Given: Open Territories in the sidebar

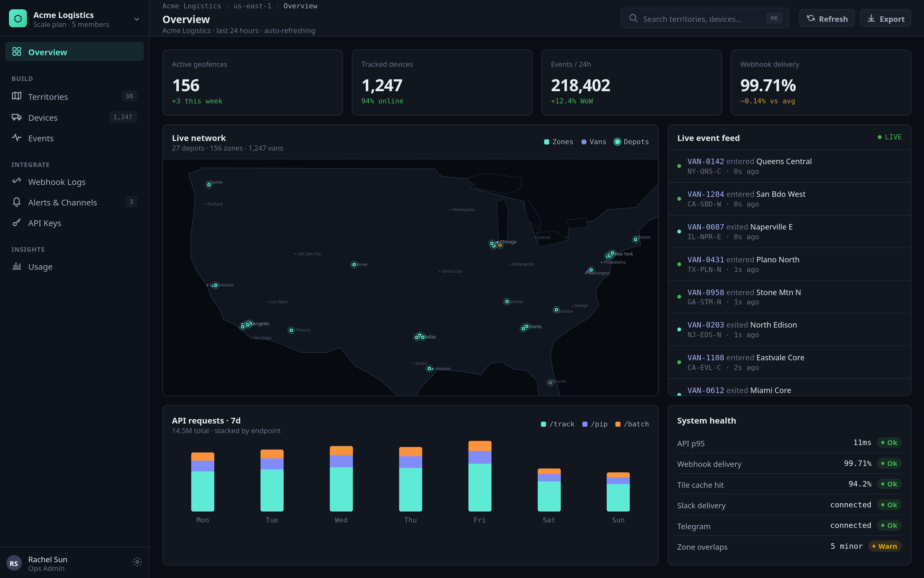Looking at the screenshot, I should click(x=74, y=96).
